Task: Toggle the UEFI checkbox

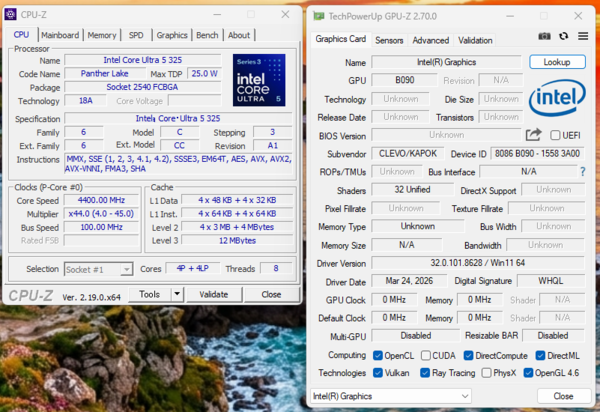Action: pos(555,135)
